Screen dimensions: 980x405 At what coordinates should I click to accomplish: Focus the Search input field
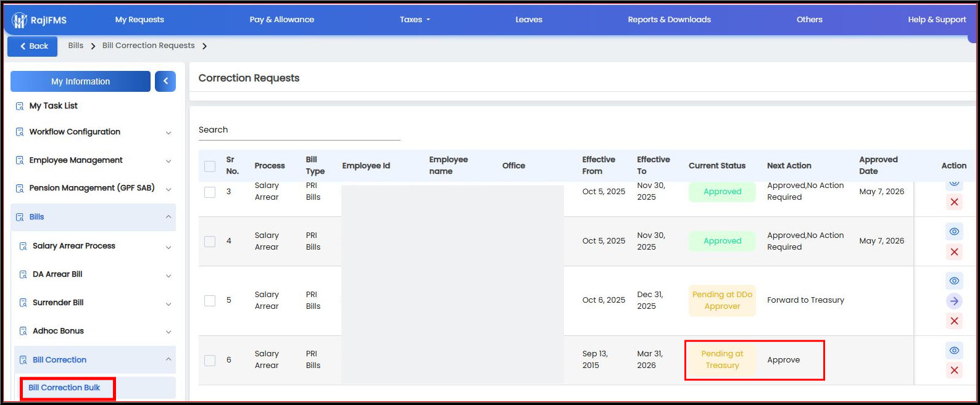pyautogui.click(x=299, y=130)
